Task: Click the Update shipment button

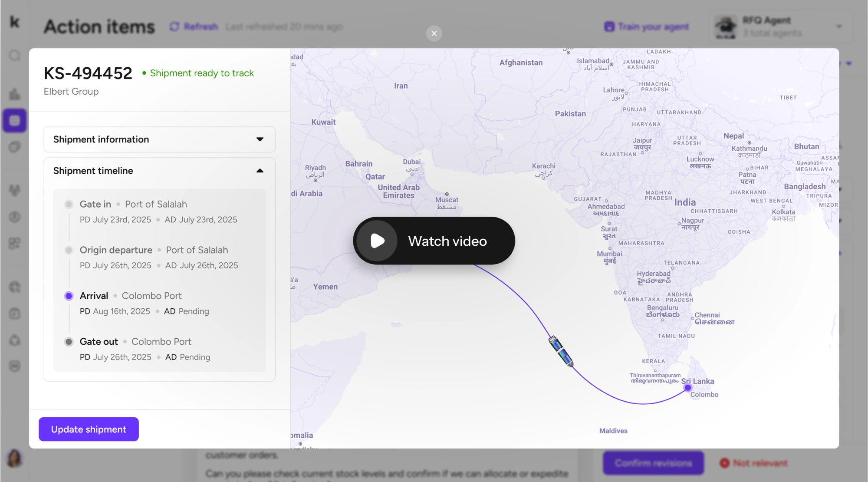Action: point(89,429)
